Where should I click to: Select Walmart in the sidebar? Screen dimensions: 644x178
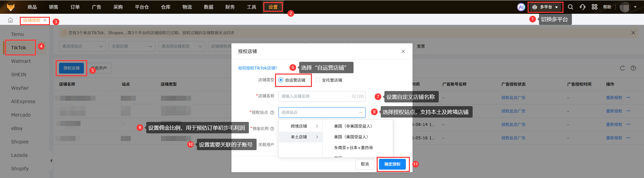(x=21, y=61)
